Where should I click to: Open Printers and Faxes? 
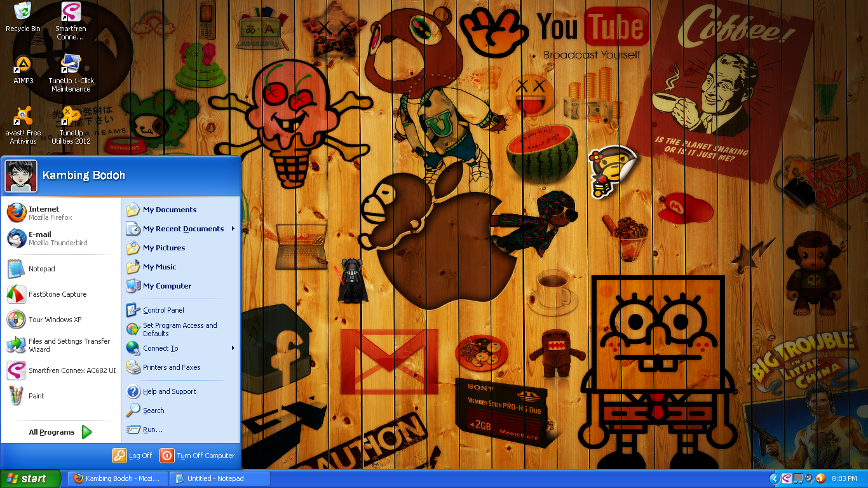180,367
